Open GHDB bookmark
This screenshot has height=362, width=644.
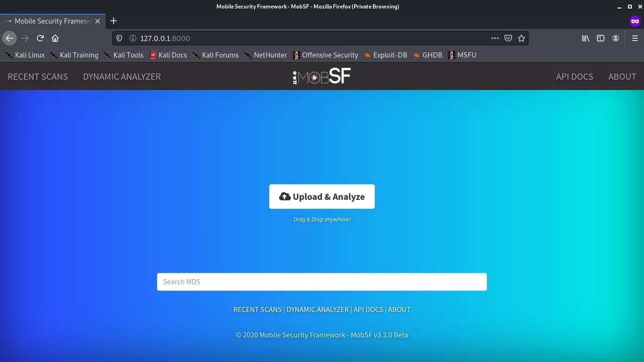coord(428,55)
